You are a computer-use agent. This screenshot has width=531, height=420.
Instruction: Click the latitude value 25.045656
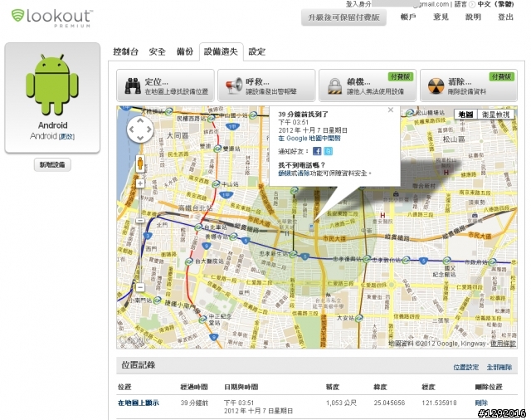coord(389,403)
